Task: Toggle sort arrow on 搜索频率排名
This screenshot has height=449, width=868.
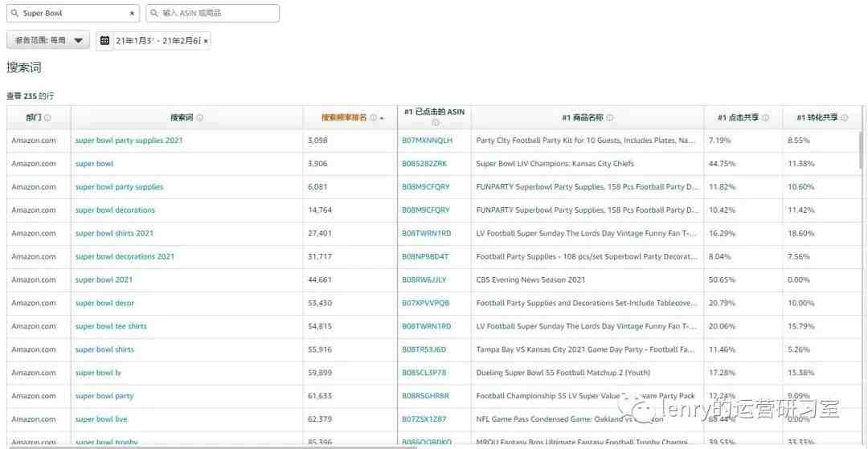Action: 382,118
